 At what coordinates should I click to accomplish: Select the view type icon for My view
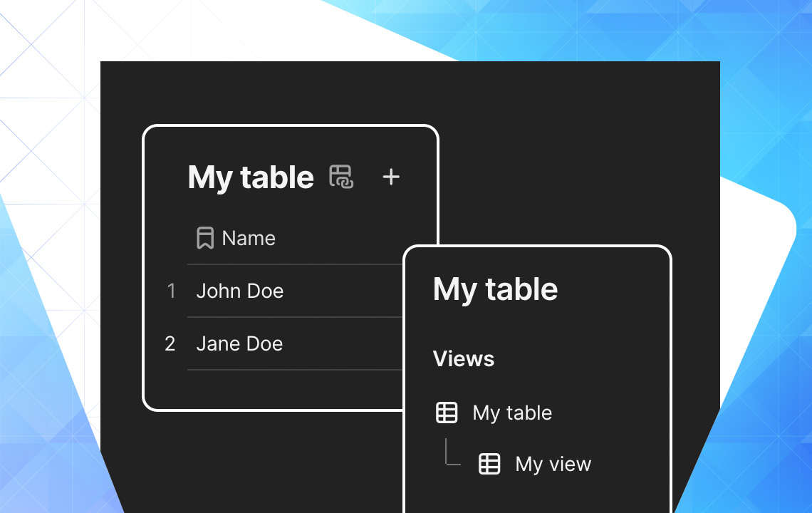point(489,464)
